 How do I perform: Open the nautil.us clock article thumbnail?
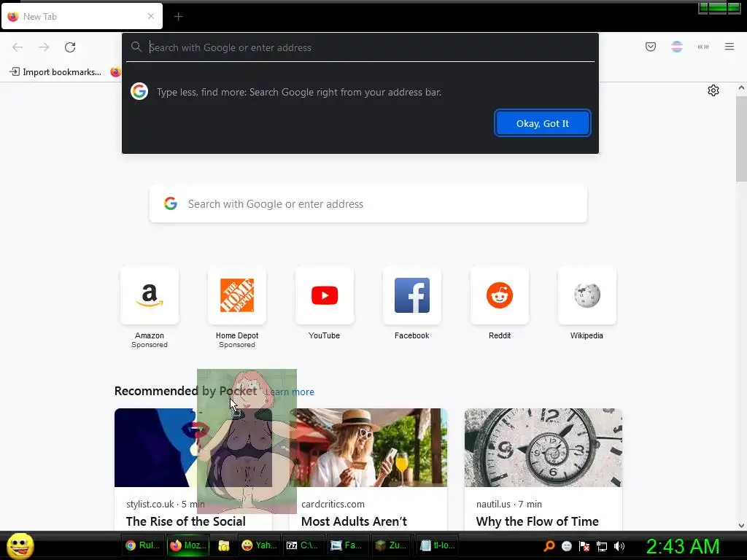543,448
